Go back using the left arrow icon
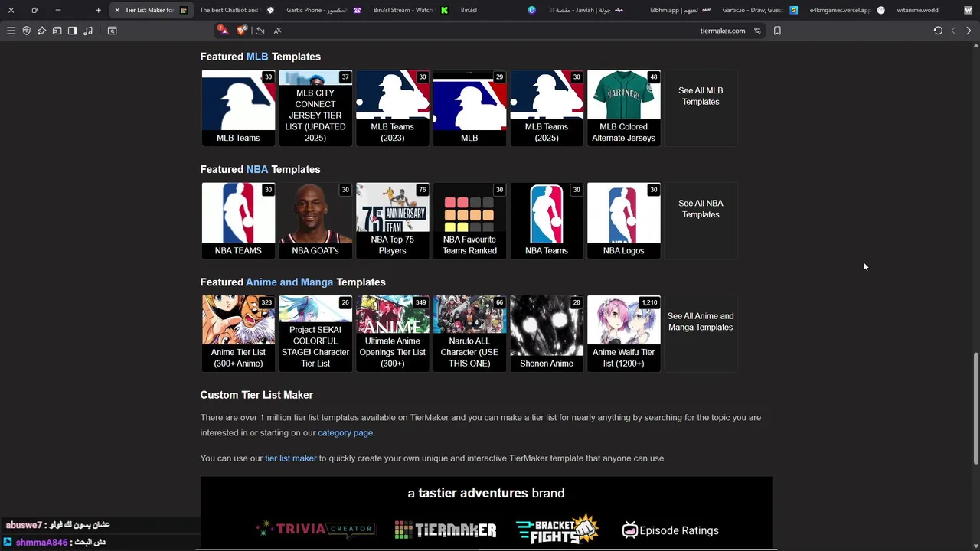980x551 pixels. point(953,31)
